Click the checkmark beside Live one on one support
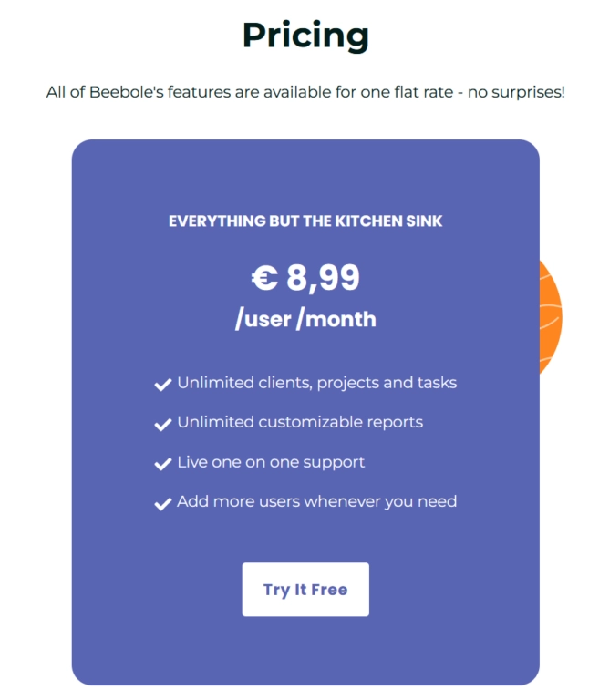This screenshot has height=700, width=599. pos(163,464)
